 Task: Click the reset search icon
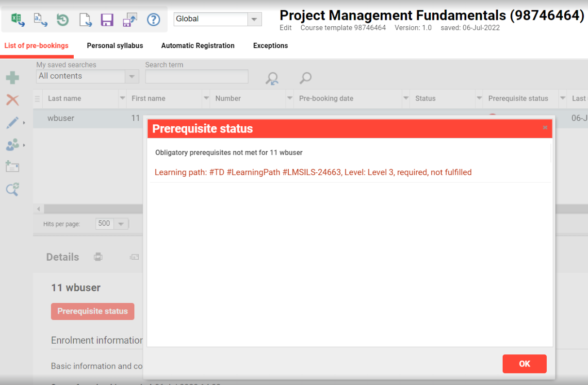[x=272, y=78]
